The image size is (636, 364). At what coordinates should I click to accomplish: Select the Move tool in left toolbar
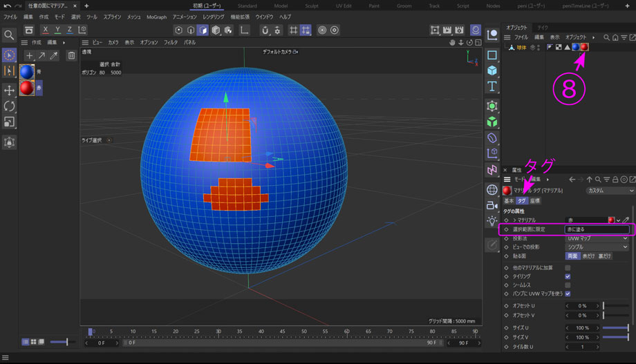pos(9,90)
